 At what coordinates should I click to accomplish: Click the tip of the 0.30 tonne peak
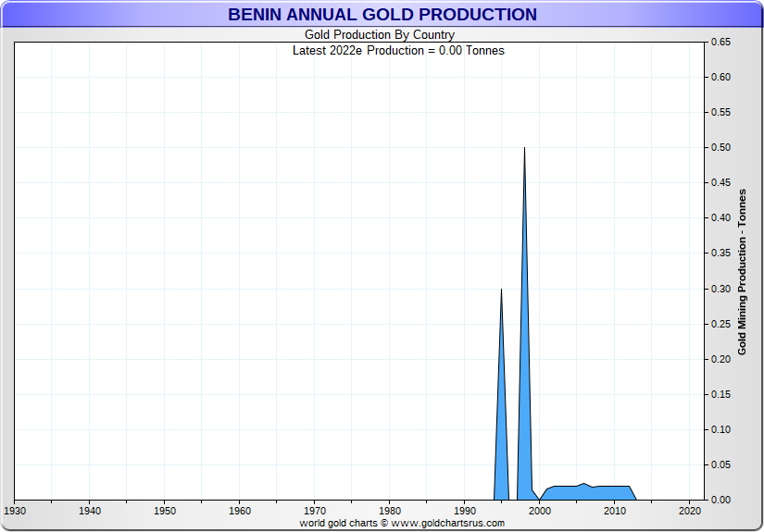[x=501, y=291]
